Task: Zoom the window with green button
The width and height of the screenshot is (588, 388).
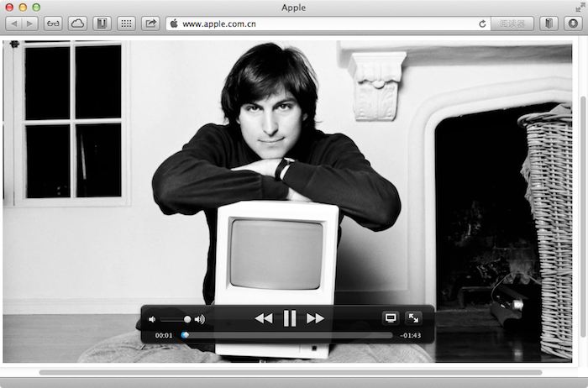Action: (x=36, y=7)
